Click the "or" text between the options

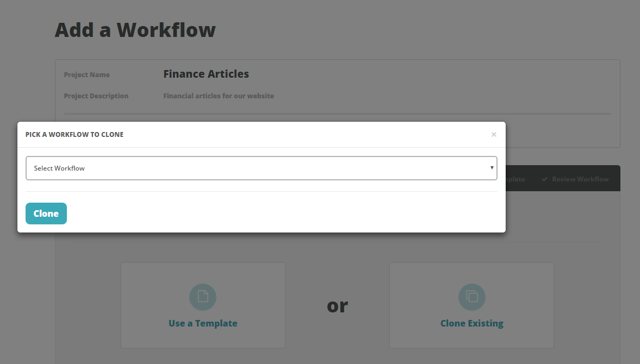click(337, 306)
